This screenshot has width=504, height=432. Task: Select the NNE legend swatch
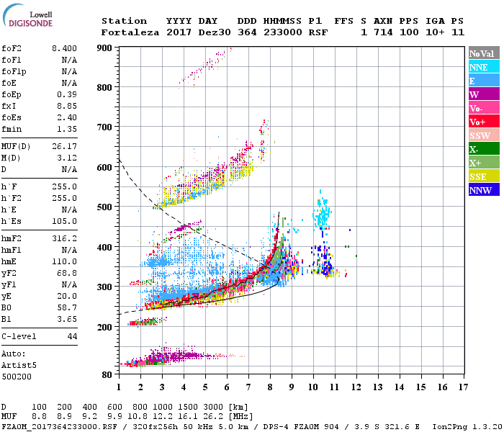(484, 67)
